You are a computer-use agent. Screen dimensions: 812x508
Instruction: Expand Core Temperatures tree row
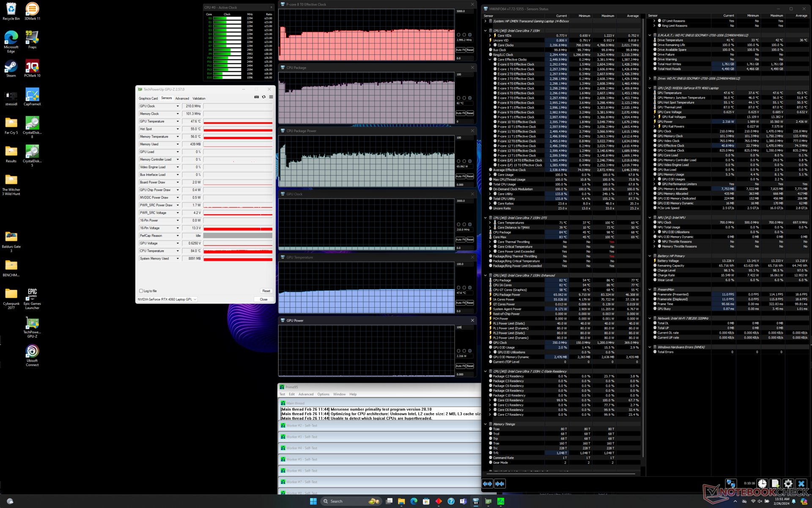490,223
